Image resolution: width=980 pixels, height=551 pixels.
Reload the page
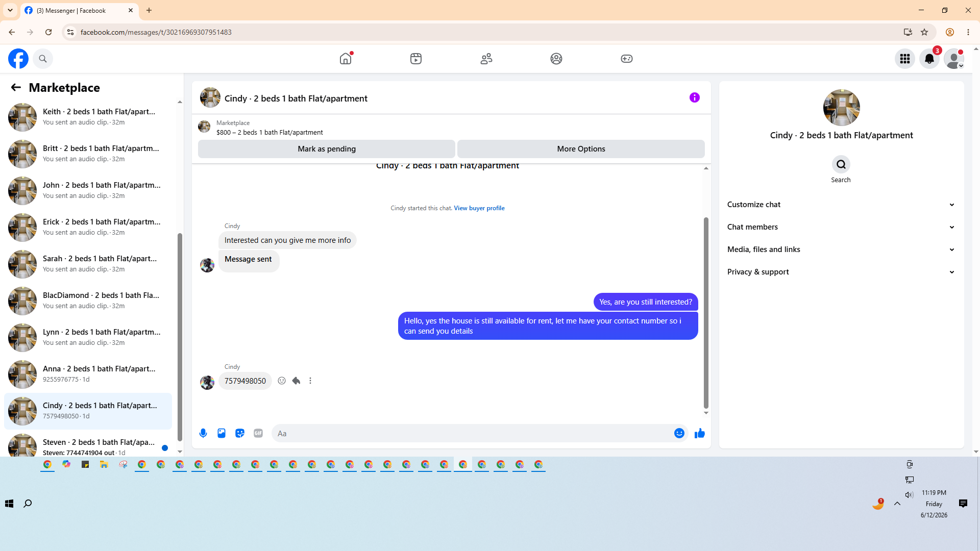pyautogui.click(x=48, y=32)
